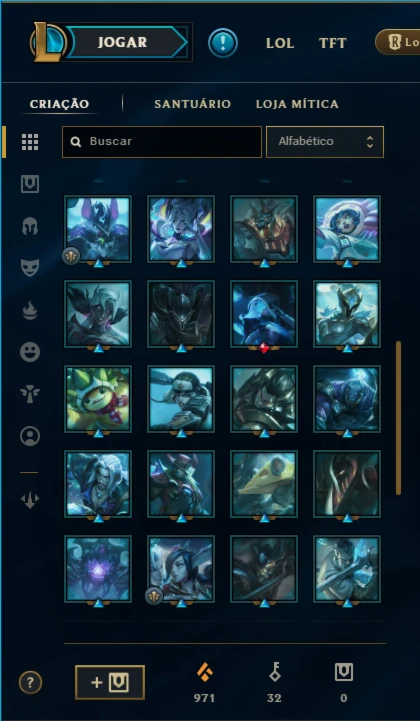The height and width of the screenshot is (721, 420).
Task: Select the yellow cheese hat skin thumbnail
Action: tap(264, 484)
